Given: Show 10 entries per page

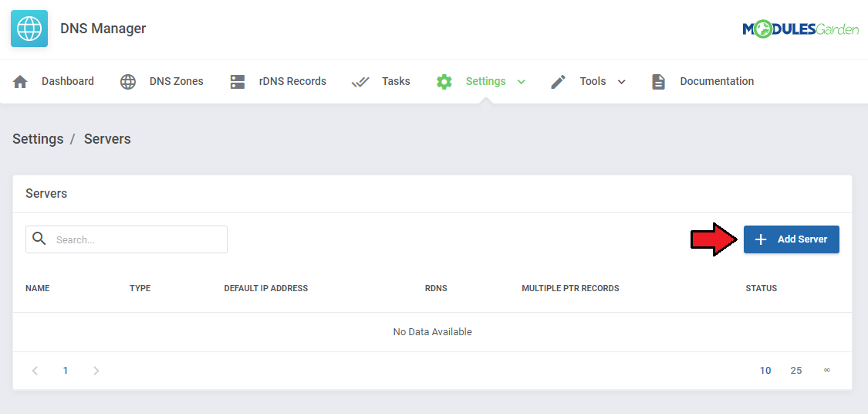Looking at the screenshot, I should pos(765,370).
